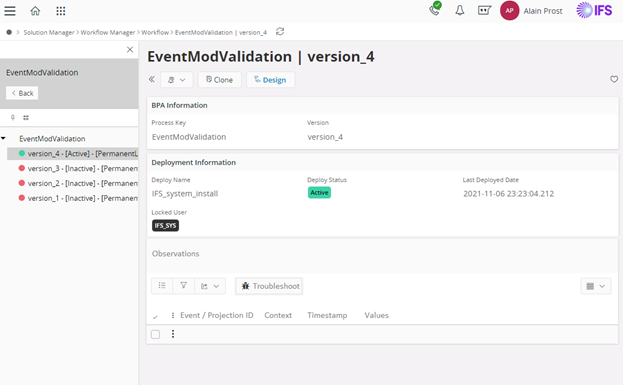Go to the home page icon

(35, 11)
